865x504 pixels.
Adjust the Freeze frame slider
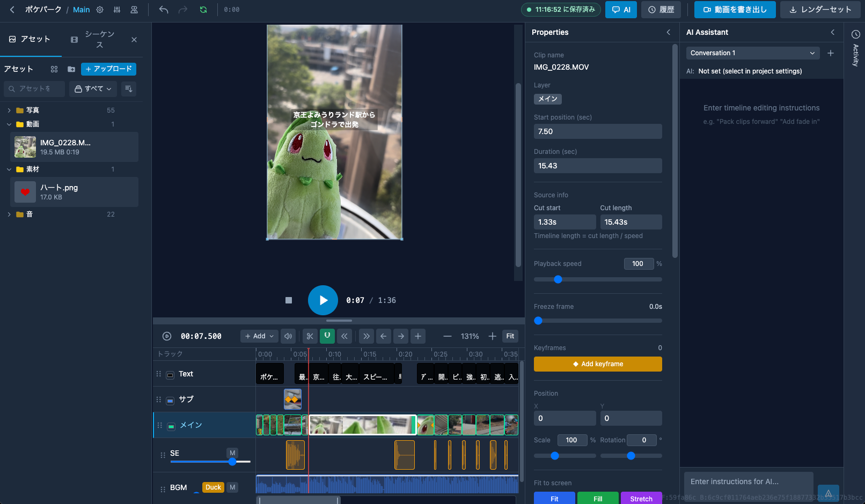coord(598,321)
